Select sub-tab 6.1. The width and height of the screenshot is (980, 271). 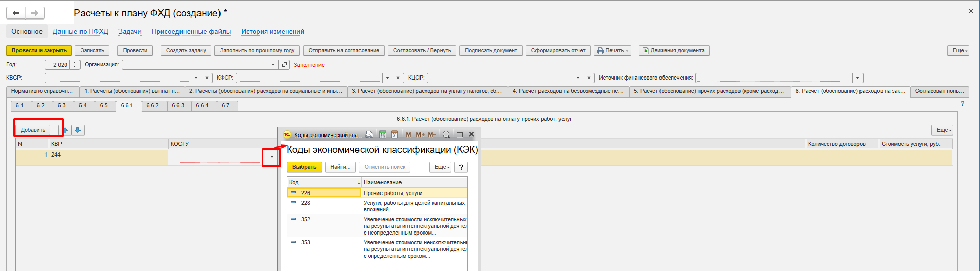(x=20, y=106)
